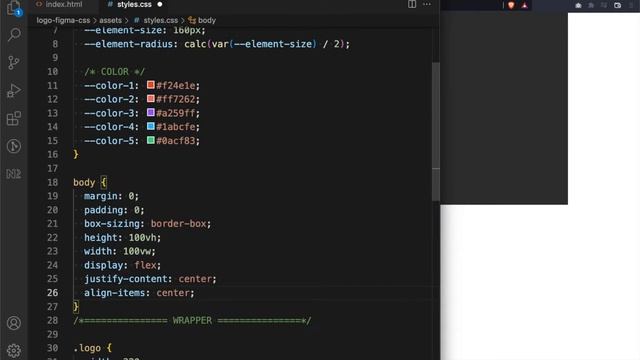
Task: Click the 'padding: 0;' line
Action: pyautogui.click(x=114, y=210)
